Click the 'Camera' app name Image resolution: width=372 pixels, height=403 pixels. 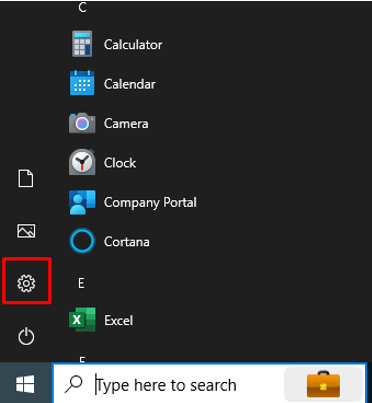pyautogui.click(x=126, y=124)
